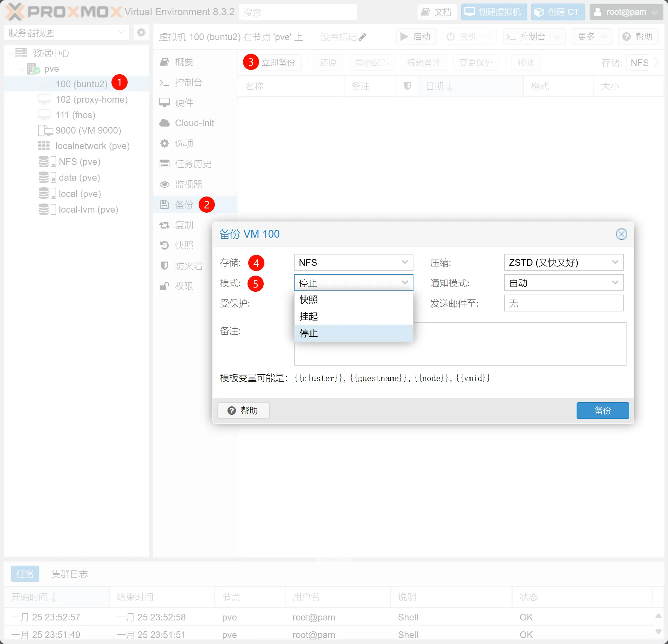Switch to the 集群日志 cluster log tab
Image resolution: width=668 pixels, height=644 pixels.
[x=70, y=574]
